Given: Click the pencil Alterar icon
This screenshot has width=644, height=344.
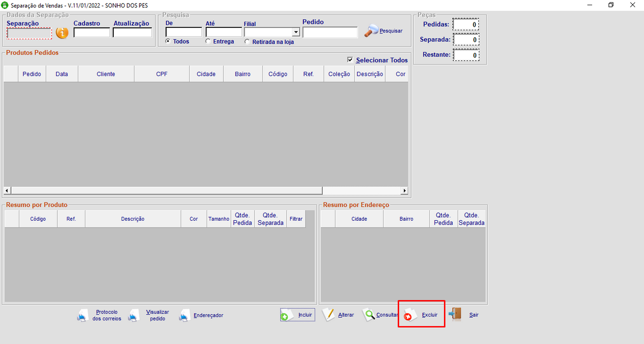Looking at the screenshot, I should (328, 315).
